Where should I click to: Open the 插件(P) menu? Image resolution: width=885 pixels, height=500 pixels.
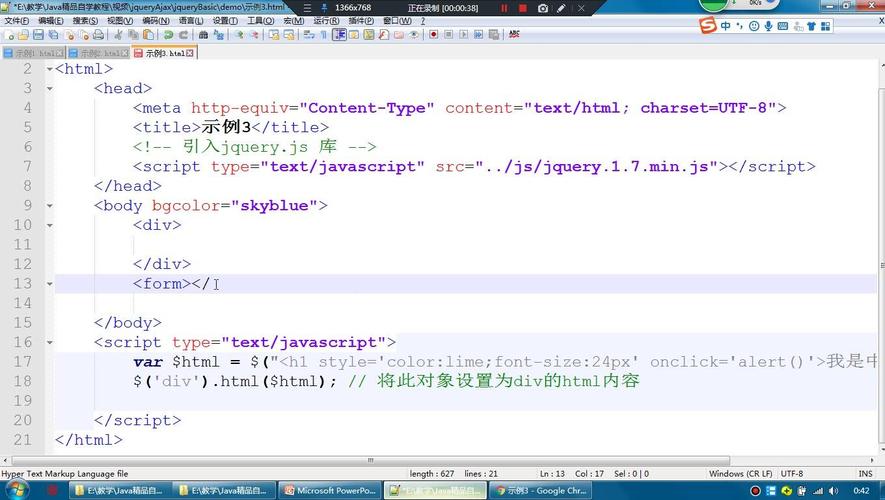pos(361,21)
